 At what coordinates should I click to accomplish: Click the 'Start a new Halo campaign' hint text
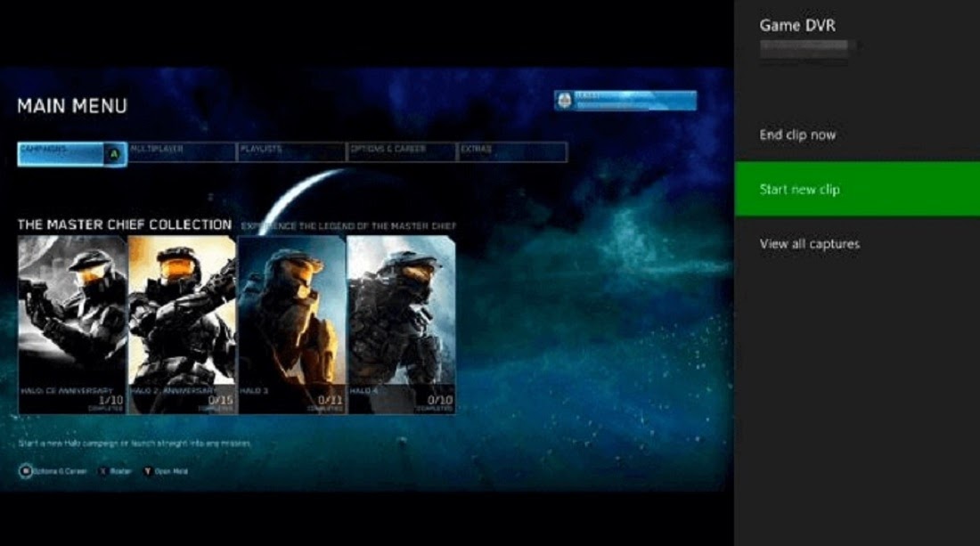tap(135, 444)
